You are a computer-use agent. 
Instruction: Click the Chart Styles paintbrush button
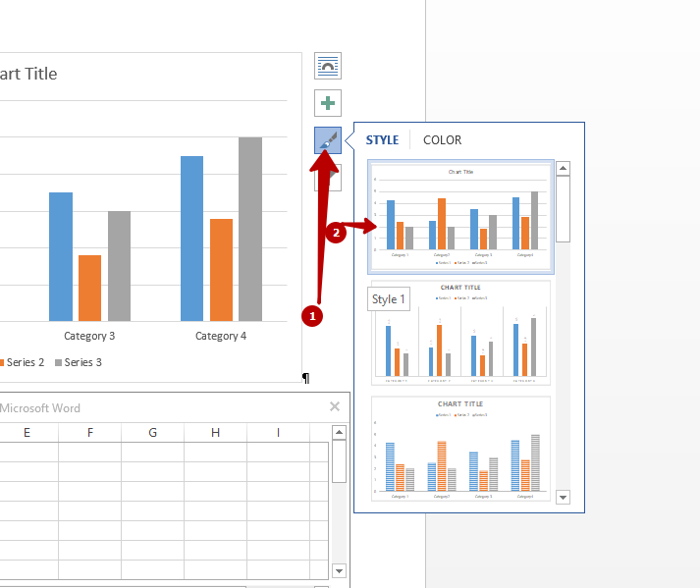pos(328,140)
